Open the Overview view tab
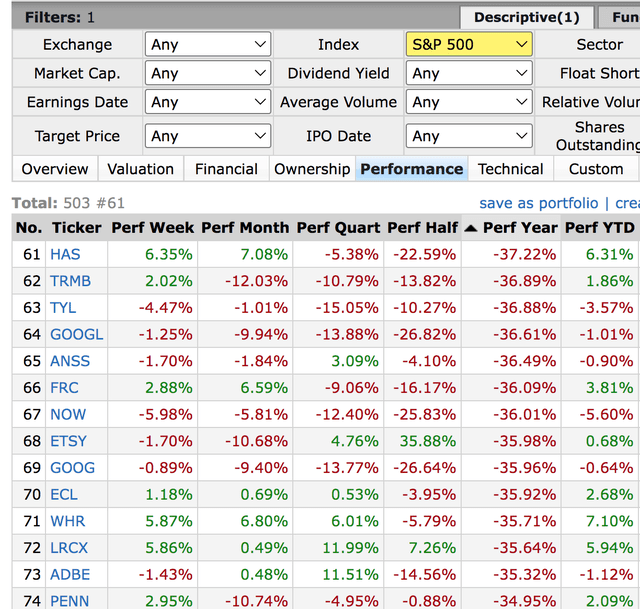 click(x=55, y=169)
